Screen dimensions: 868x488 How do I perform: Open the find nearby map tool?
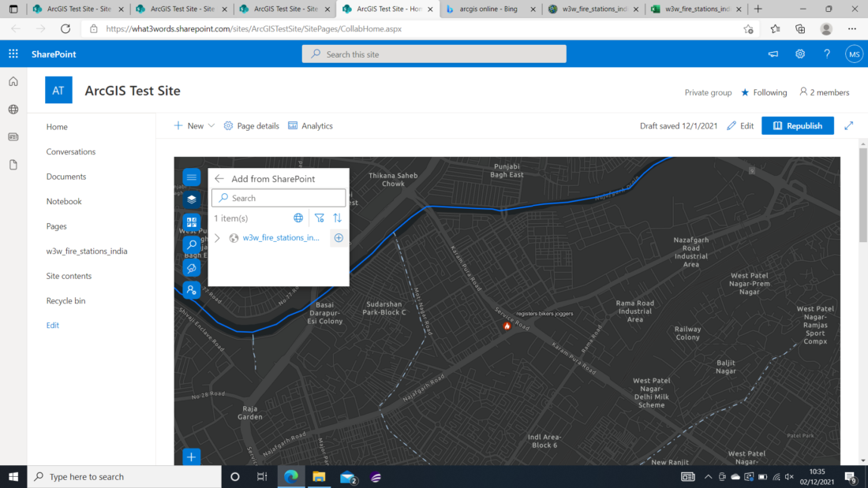point(192,268)
